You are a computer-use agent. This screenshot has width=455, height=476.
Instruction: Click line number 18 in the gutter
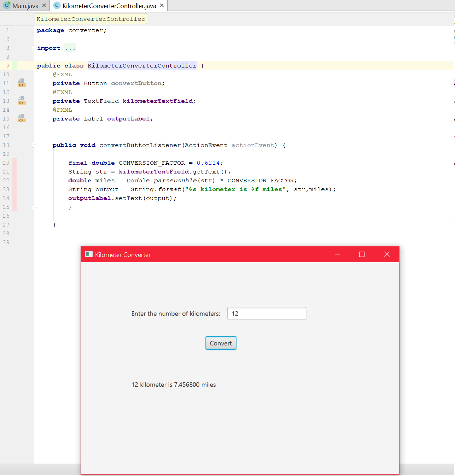click(6, 145)
